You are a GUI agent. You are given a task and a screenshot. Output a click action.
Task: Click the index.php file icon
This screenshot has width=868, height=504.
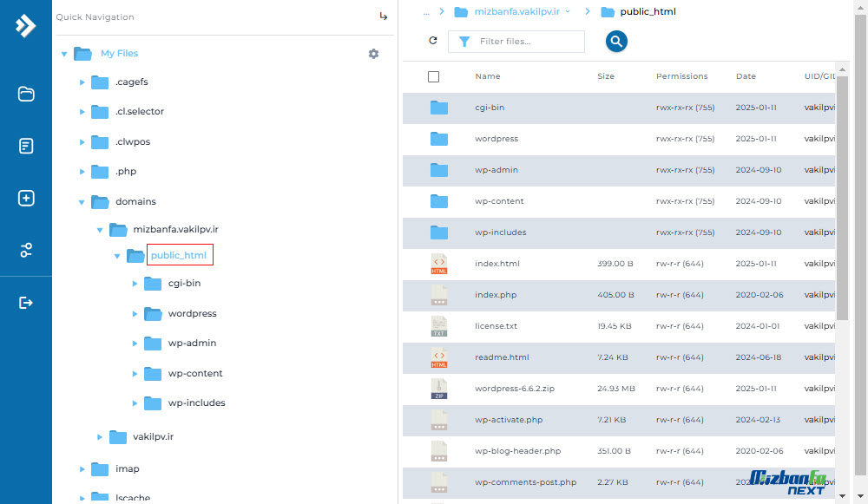(x=439, y=295)
